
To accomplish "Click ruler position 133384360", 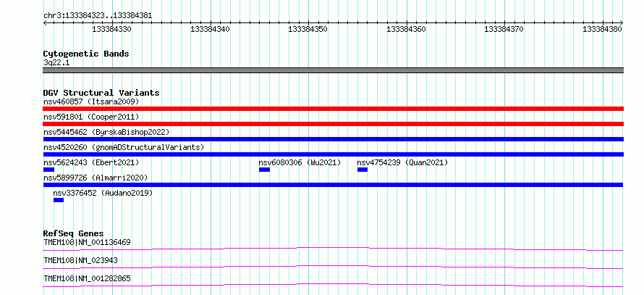I will coord(406,29).
